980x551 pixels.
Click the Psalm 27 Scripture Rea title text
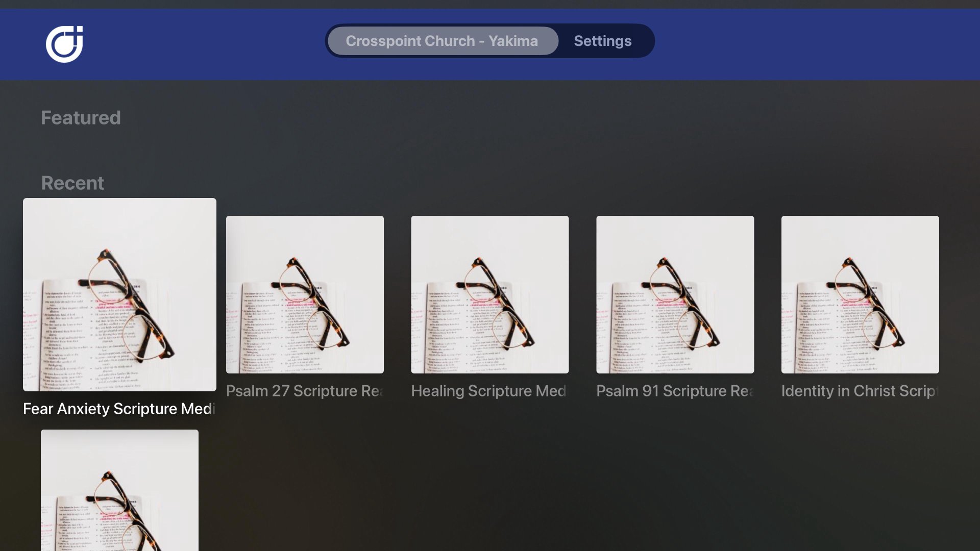(305, 391)
